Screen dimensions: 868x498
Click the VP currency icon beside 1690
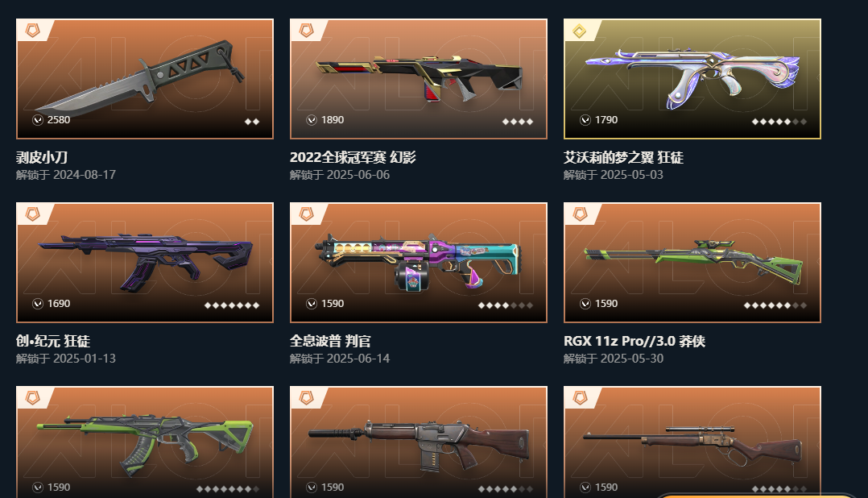point(38,304)
